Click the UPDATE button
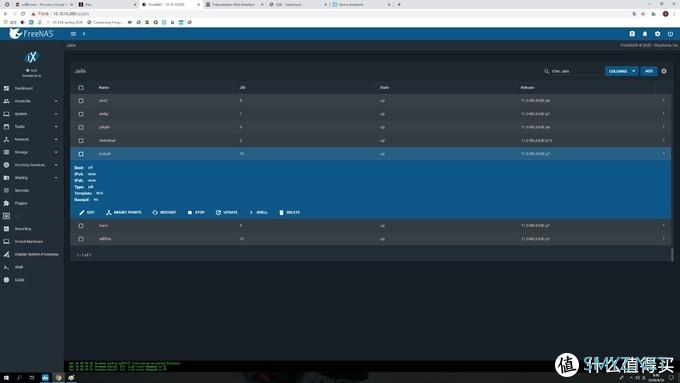This screenshot has height=383, width=680. (x=226, y=213)
